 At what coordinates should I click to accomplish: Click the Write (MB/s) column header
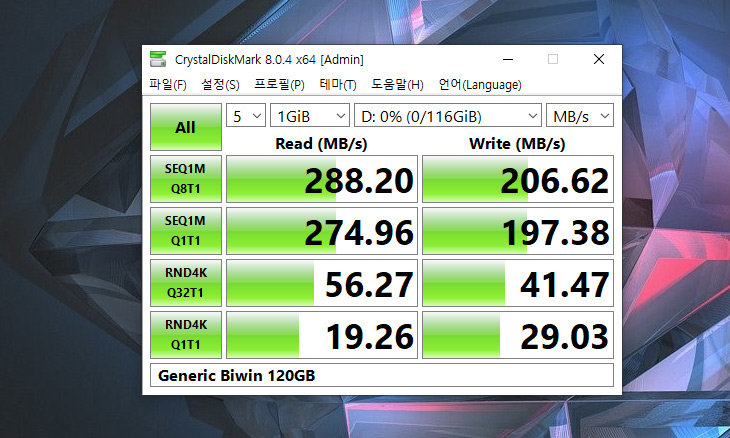[x=517, y=144]
